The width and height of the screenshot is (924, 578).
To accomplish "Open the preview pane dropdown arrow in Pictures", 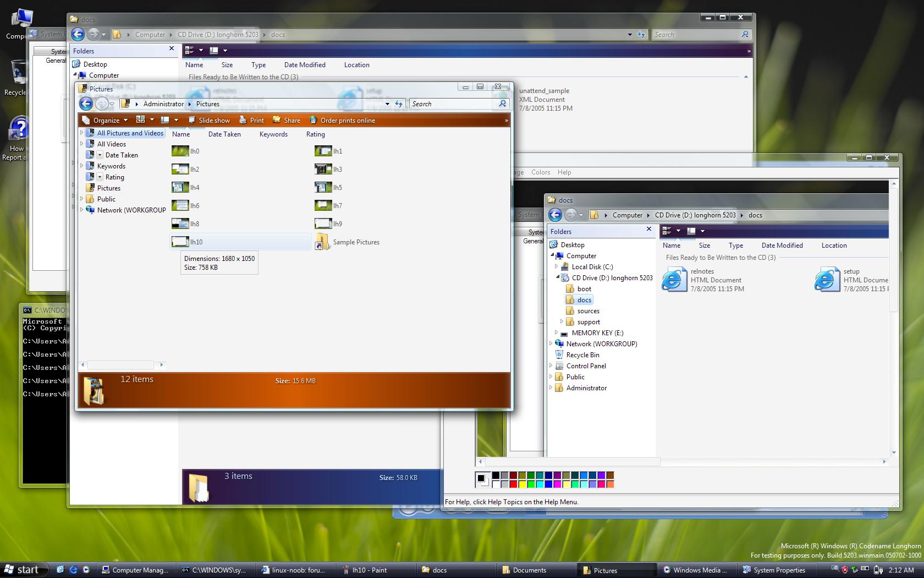I will [x=176, y=120].
